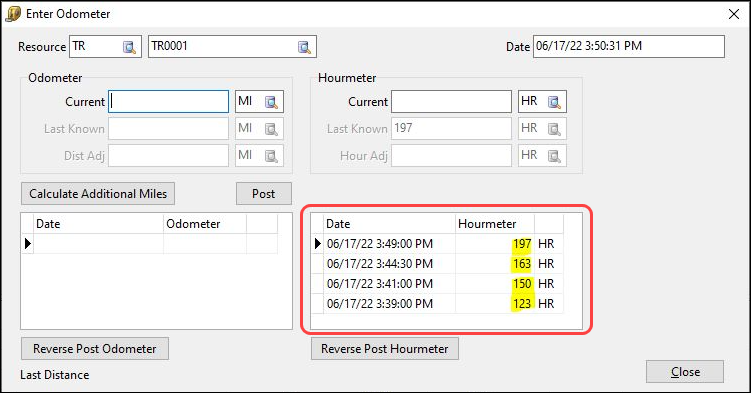Click into the Date field

coord(628,46)
